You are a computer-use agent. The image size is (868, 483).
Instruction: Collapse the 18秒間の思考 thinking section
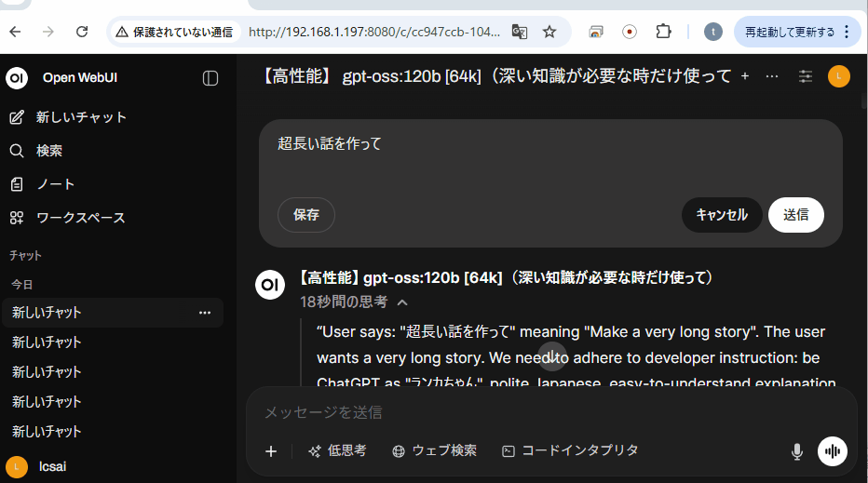point(354,302)
